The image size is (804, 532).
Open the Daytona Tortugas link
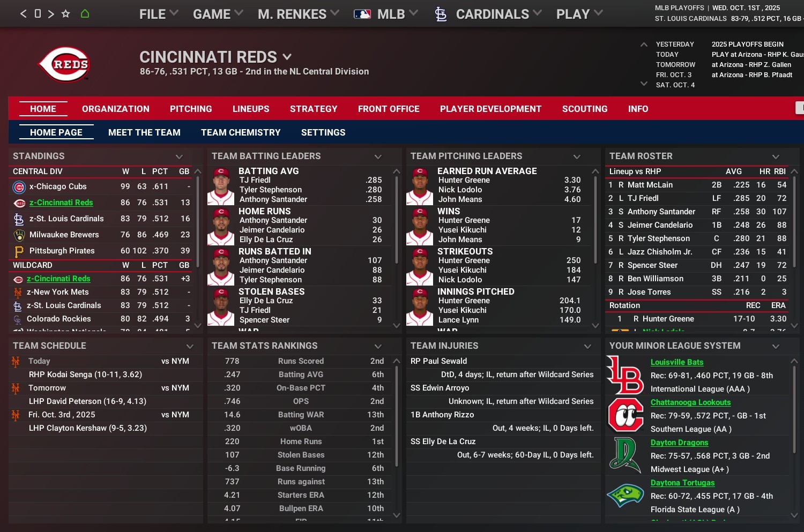(x=683, y=483)
